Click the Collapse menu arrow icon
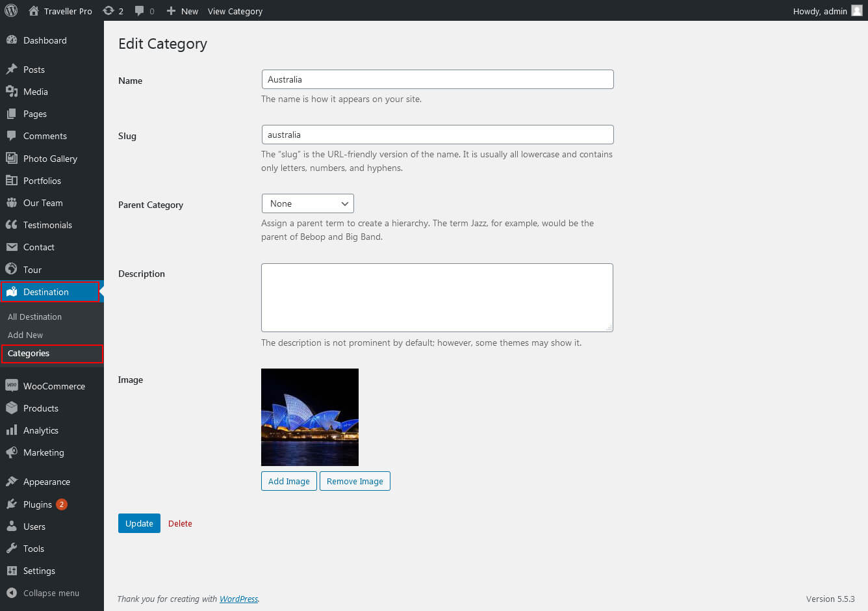This screenshot has width=868, height=611. coord(12,593)
